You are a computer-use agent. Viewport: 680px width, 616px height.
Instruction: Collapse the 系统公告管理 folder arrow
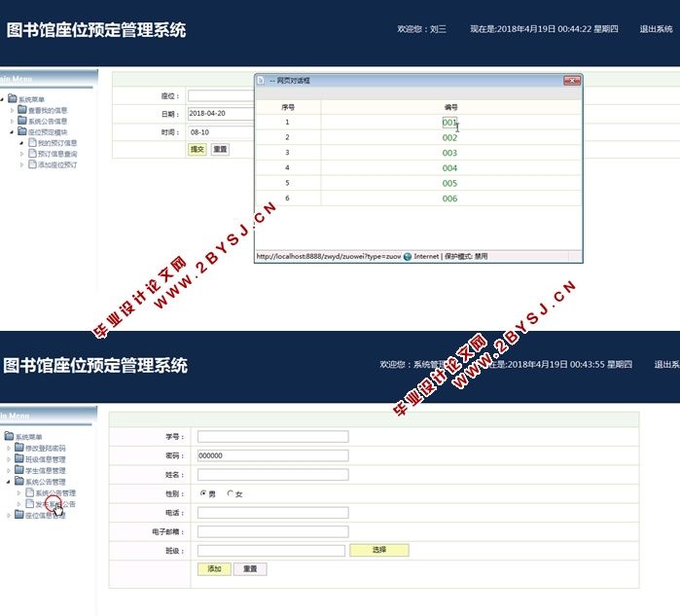pos(9,482)
